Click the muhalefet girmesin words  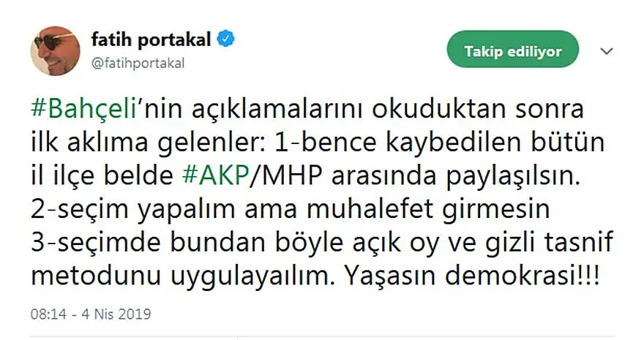click(428, 209)
